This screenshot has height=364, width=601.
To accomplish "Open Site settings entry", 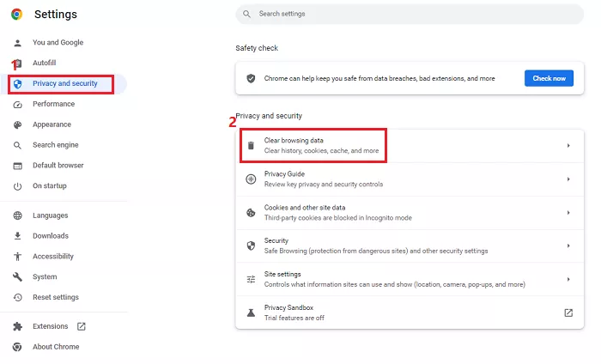I will (410, 279).
